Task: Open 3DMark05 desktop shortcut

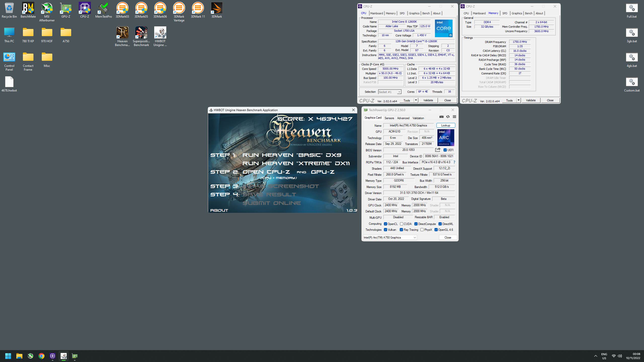Action: [x=141, y=10]
